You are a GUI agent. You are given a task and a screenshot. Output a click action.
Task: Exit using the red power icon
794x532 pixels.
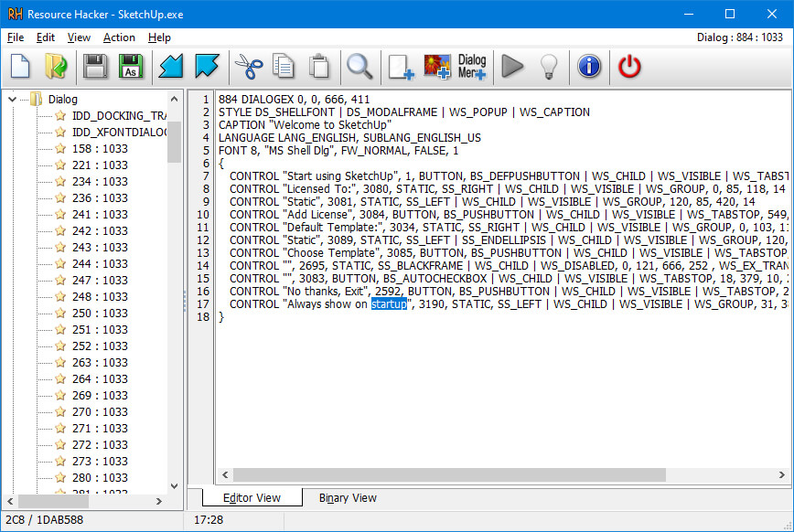click(629, 67)
